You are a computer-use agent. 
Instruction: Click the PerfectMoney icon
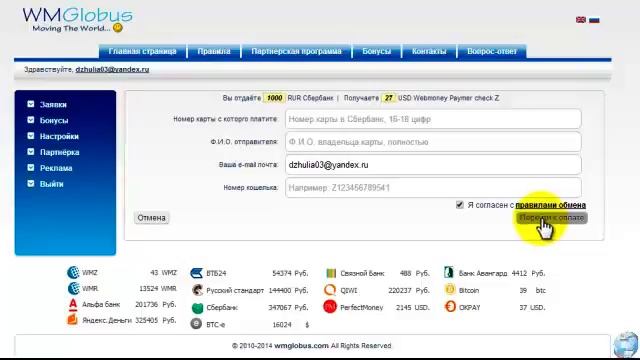(330, 307)
